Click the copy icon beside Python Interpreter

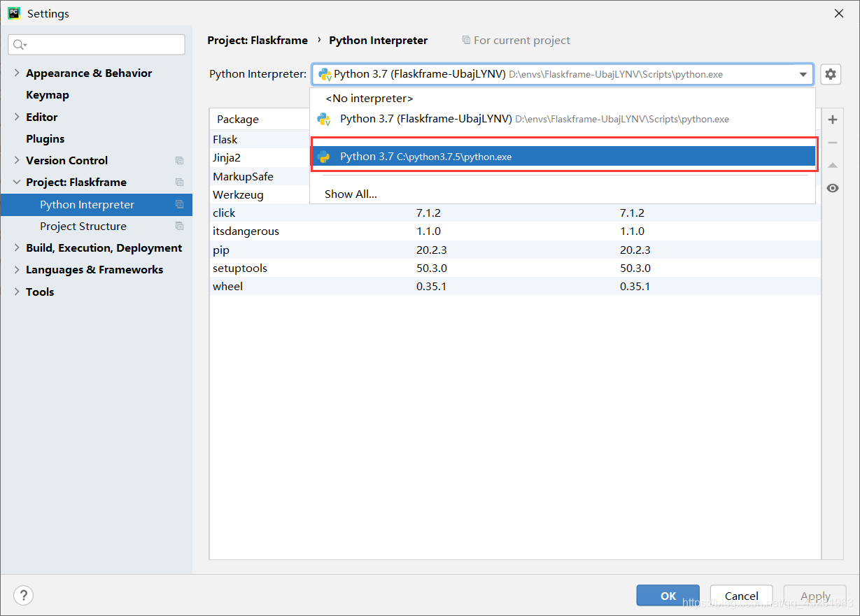179,205
